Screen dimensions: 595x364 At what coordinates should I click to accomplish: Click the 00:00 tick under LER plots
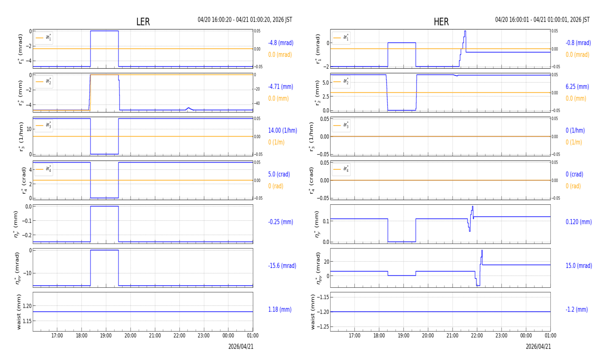(228, 336)
